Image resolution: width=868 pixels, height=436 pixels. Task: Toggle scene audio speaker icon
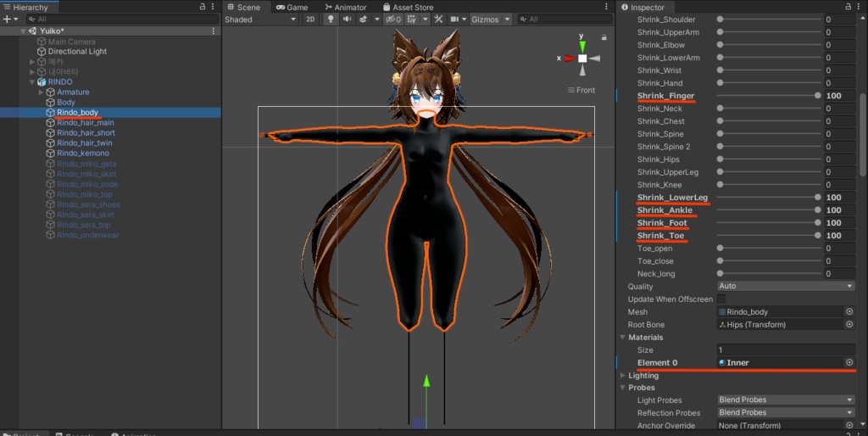tap(348, 20)
